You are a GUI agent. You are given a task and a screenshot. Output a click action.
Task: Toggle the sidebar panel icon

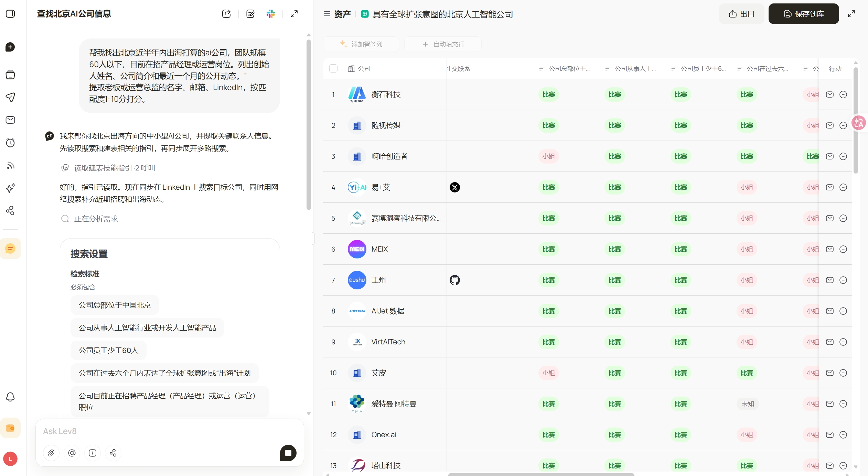pos(10,14)
